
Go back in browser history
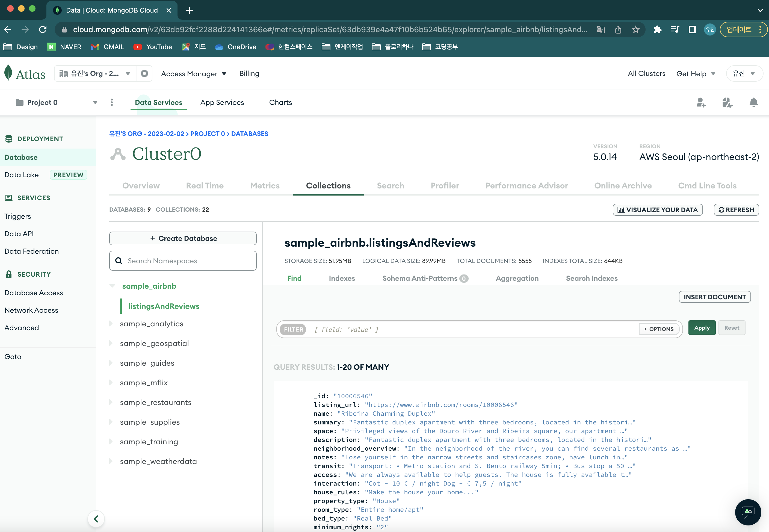pos(8,29)
